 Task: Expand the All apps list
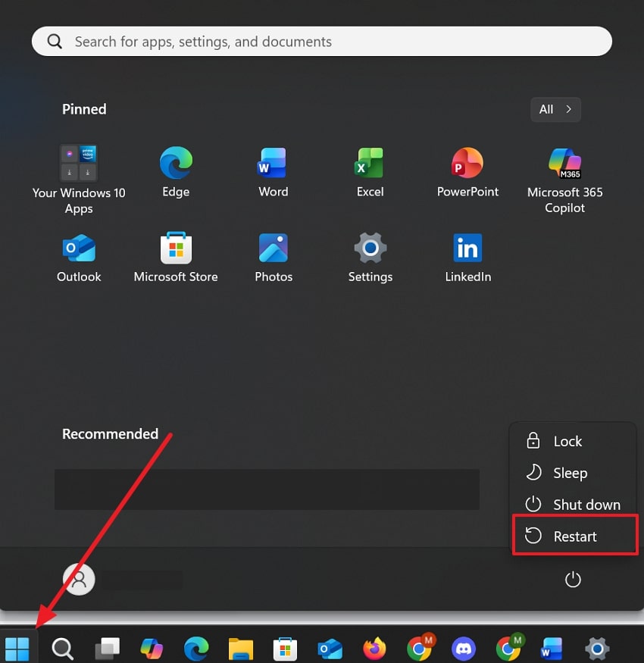[x=555, y=109]
